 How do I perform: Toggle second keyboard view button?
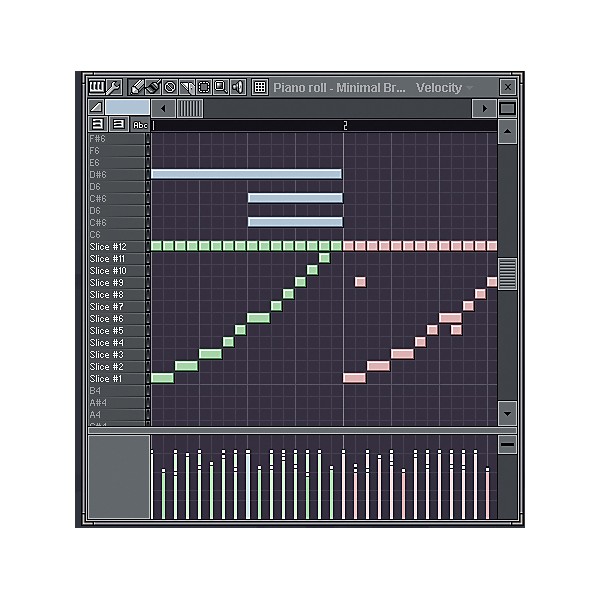pyautogui.click(x=119, y=124)
